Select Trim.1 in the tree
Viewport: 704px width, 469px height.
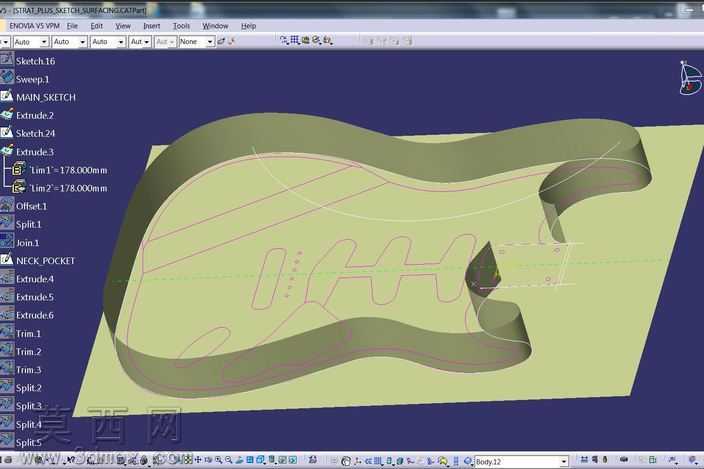28,333
